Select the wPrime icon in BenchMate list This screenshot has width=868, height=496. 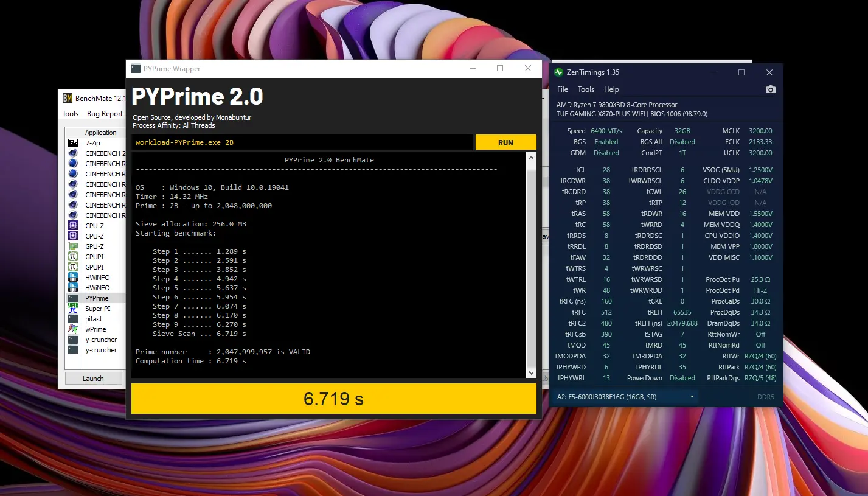coord(73,329)
